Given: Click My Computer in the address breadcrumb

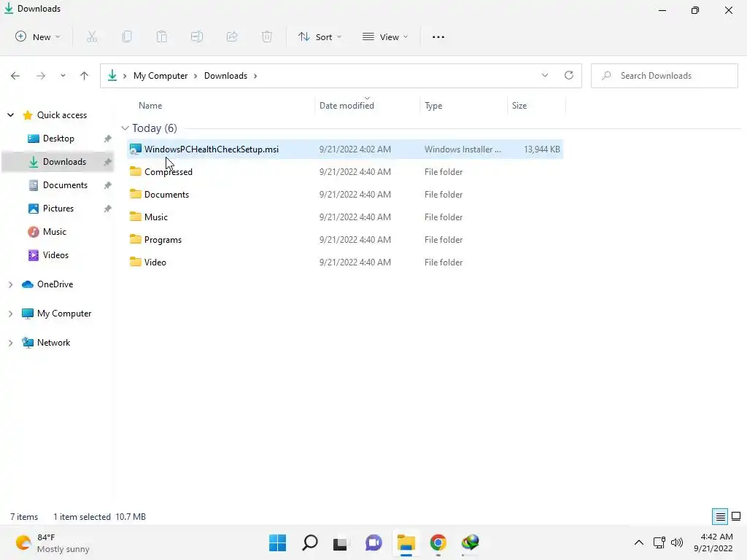Looking at the screenshot, I should (x=160, y=76).
